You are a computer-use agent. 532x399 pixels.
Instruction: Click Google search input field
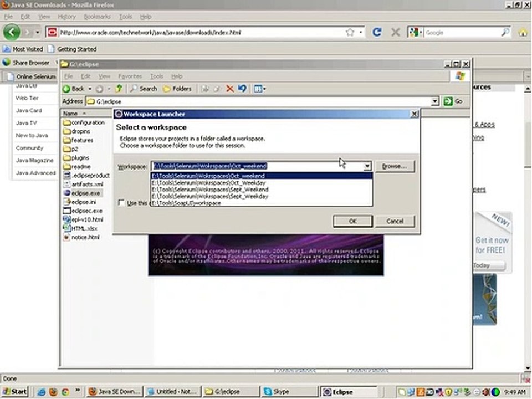point(462,33)
